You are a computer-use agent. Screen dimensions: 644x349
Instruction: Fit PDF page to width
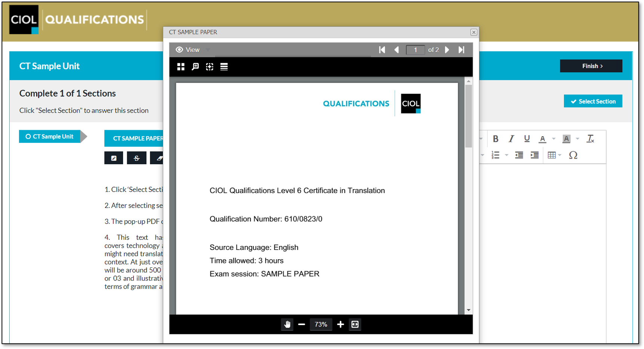click(355, 324)
